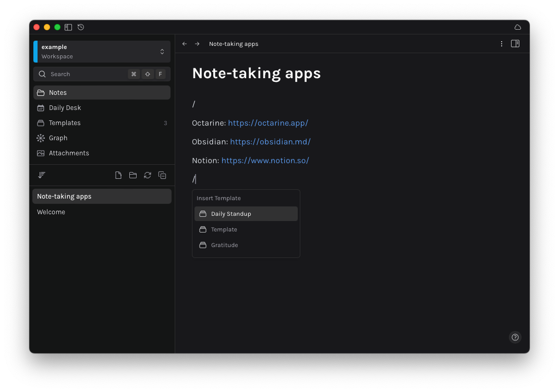The image size is (559, 392).
Task: Open the help icon
Action: point(515,337)
